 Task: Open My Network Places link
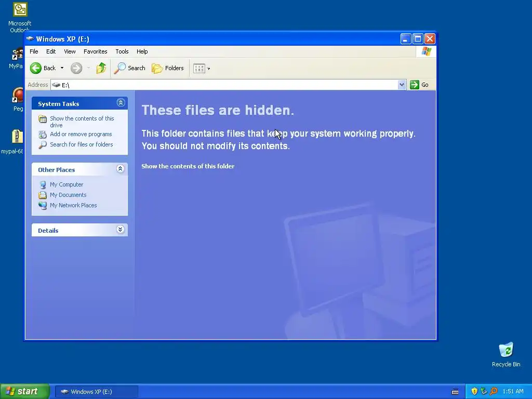[x=73, y=205]
